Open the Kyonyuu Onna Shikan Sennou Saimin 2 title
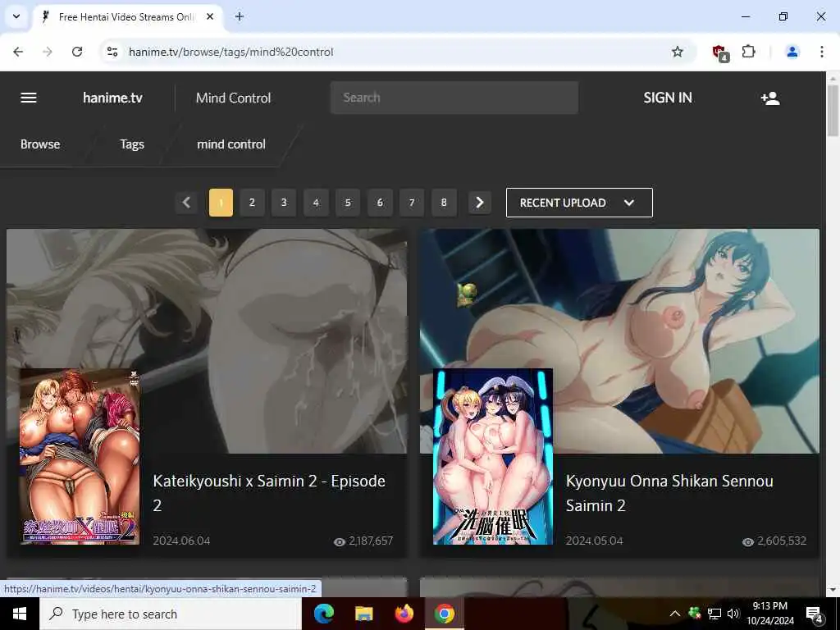This screenshot has width=840, height=630. (669, 493)
